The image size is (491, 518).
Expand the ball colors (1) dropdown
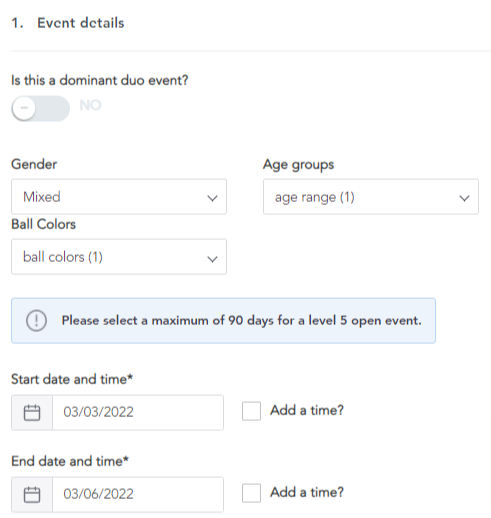[119, 257]
